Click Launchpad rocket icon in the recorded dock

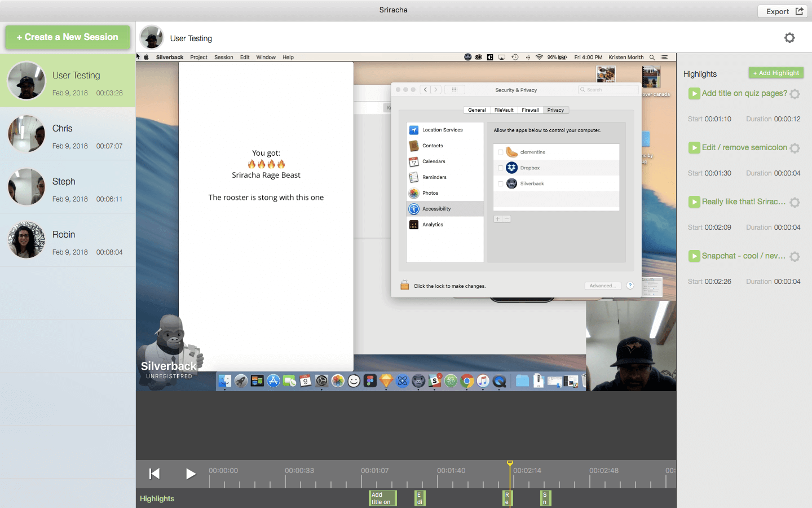pos(241,381)
